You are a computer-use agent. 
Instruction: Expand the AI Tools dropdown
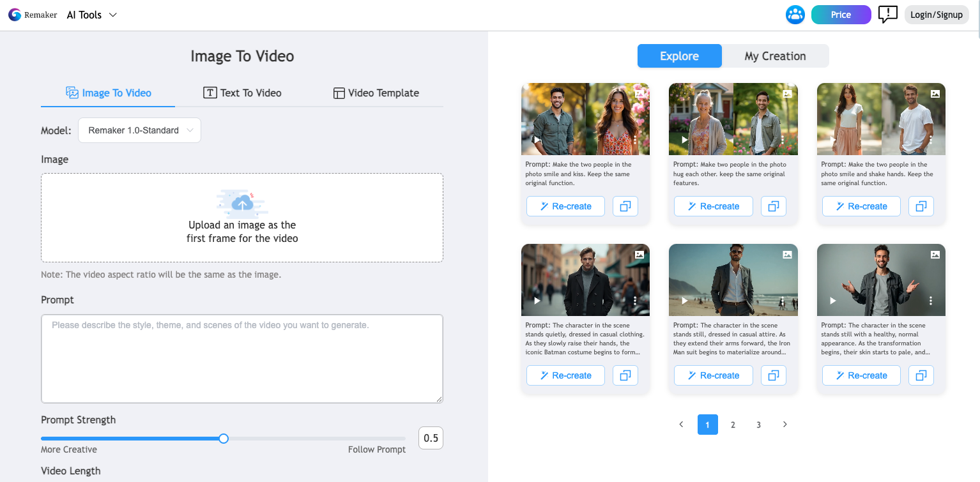pos(91,14)
